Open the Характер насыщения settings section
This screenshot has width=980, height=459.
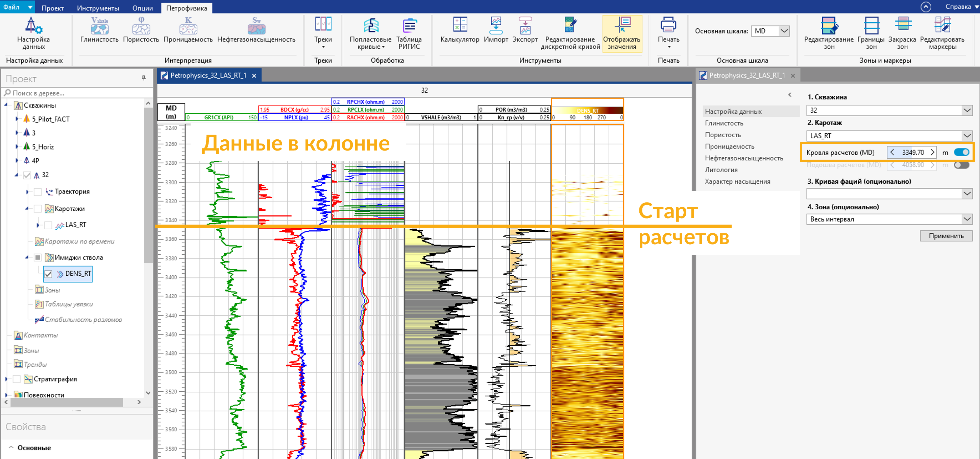pyautogui.click(x=737, y=182)
